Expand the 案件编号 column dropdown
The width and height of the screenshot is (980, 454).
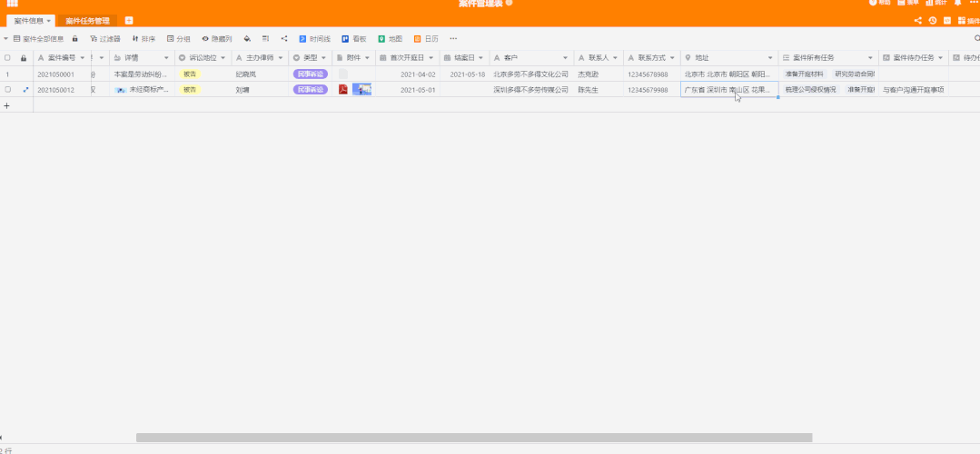[82, 58]
